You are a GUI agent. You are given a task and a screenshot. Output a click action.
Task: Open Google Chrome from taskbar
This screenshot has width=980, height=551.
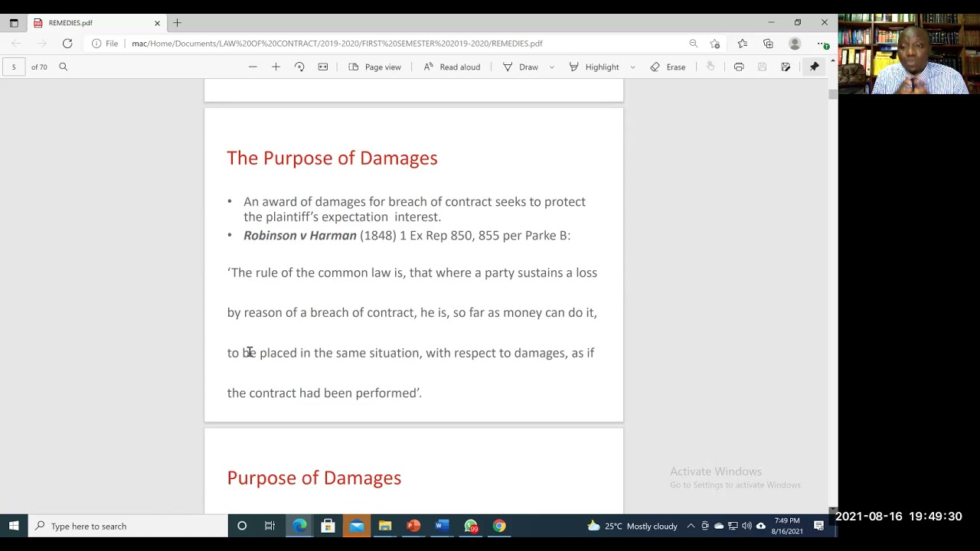click(x=499, y=527)
